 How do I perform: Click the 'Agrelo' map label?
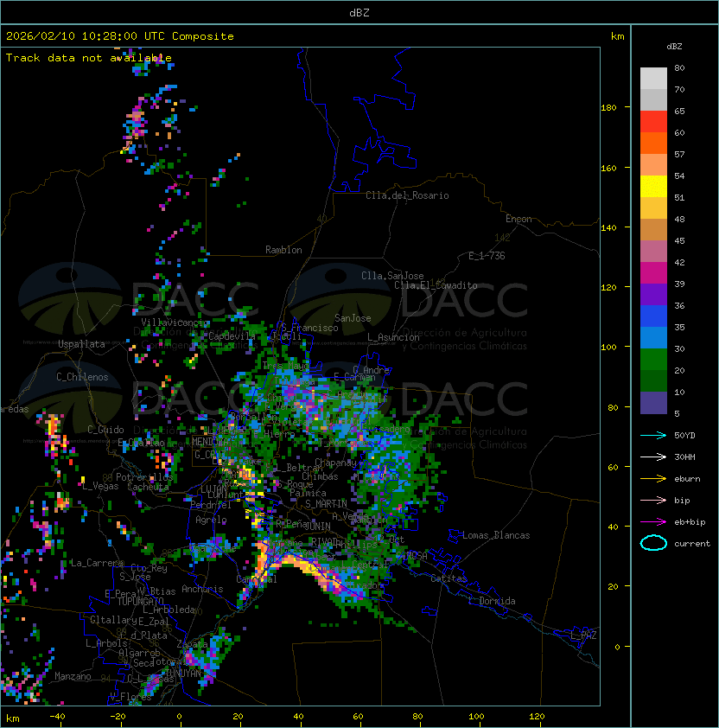(211, 520)
